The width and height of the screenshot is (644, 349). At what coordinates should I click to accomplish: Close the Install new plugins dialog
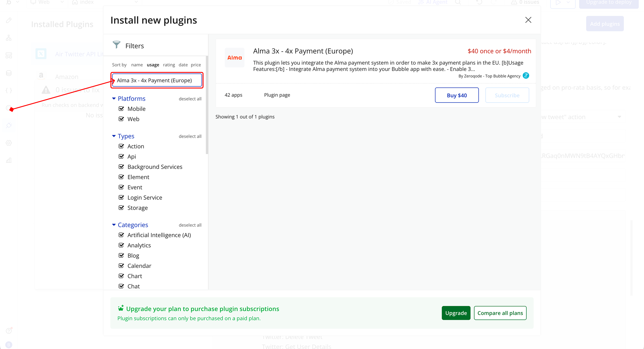pos(528,20)
